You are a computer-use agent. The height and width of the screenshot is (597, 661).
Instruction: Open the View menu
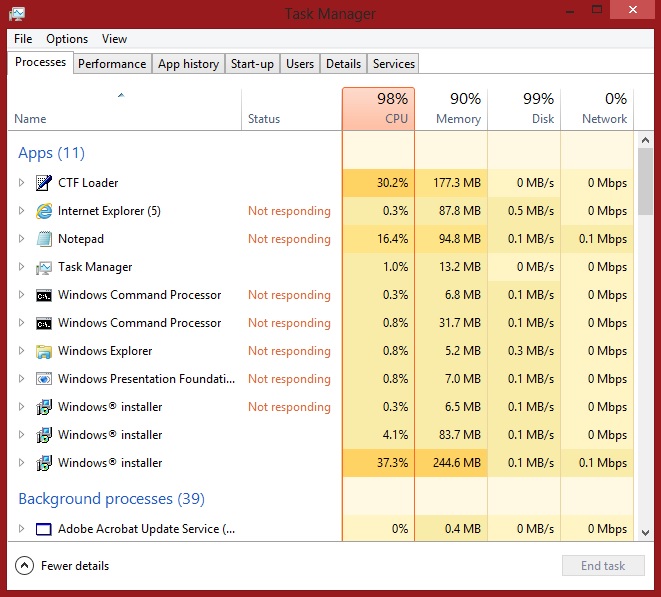pyautogui.click(x=114, y=39)
